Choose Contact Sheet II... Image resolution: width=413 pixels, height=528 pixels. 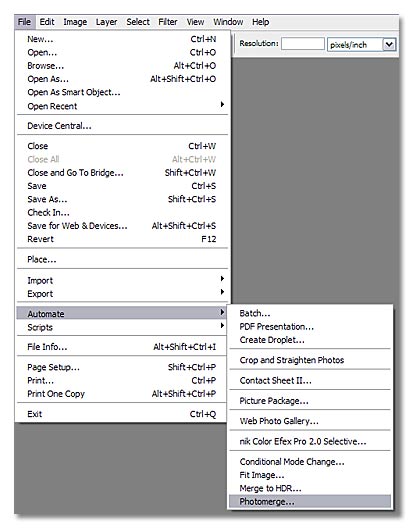tap(310, 381)
